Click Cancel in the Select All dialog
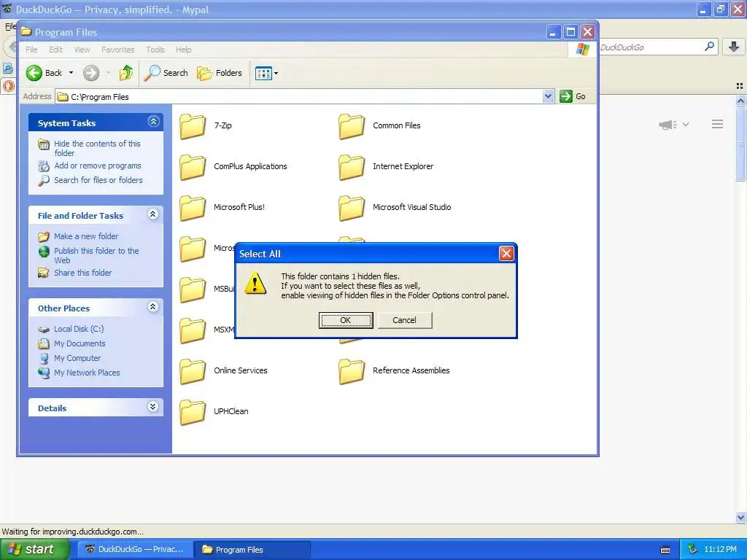Viewport: 747px width, 560px height. point(404,321)
